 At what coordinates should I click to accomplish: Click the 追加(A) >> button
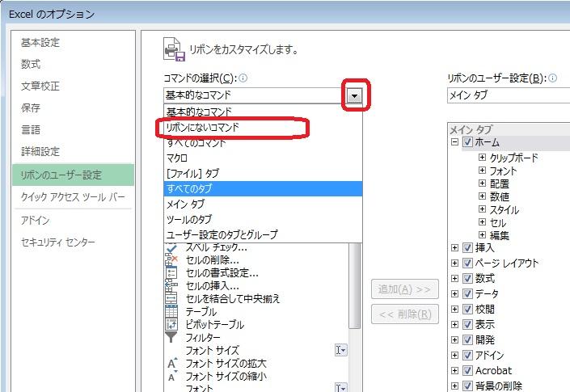(x=405, y=289)
